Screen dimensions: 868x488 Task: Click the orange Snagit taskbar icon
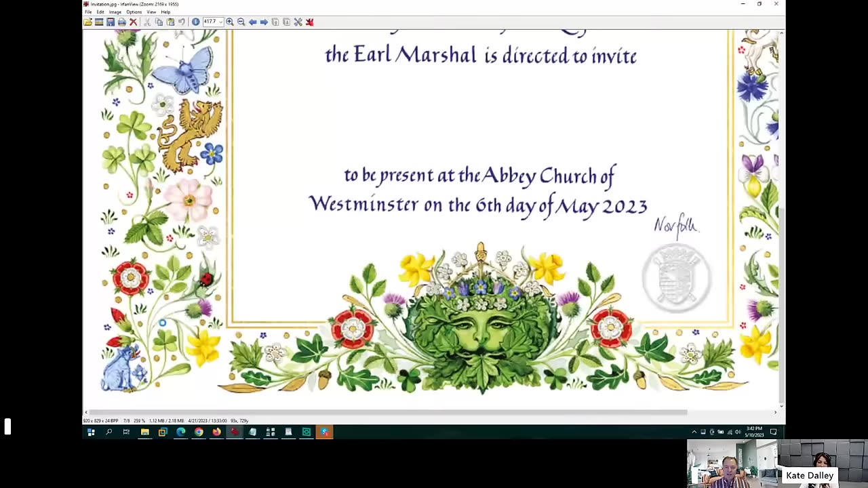pyautogui.click(x=324, y=432)
